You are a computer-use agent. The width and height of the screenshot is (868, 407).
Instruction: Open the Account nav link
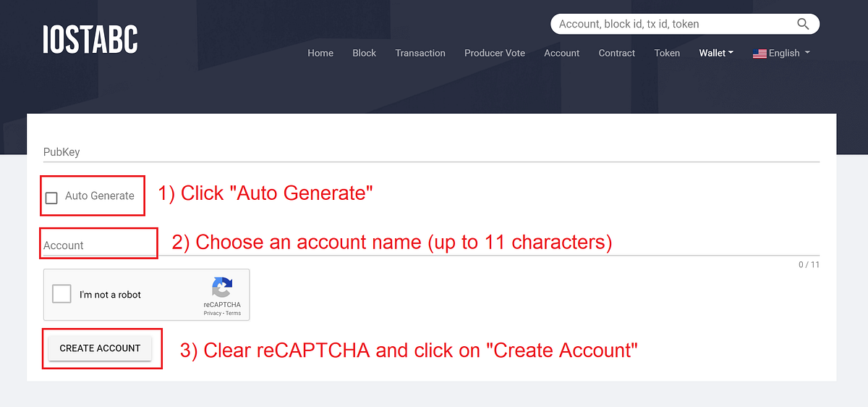click(x=562, y=53)
